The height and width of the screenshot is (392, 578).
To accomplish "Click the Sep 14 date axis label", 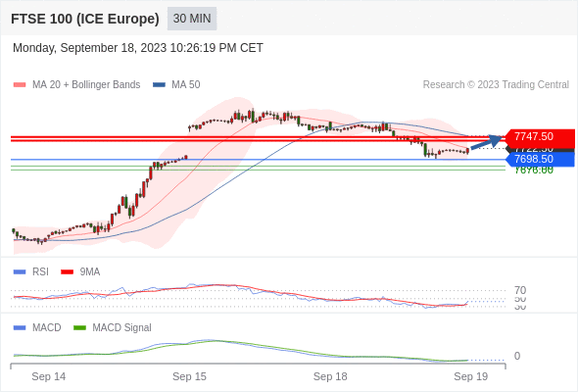I will pos(49,376).
